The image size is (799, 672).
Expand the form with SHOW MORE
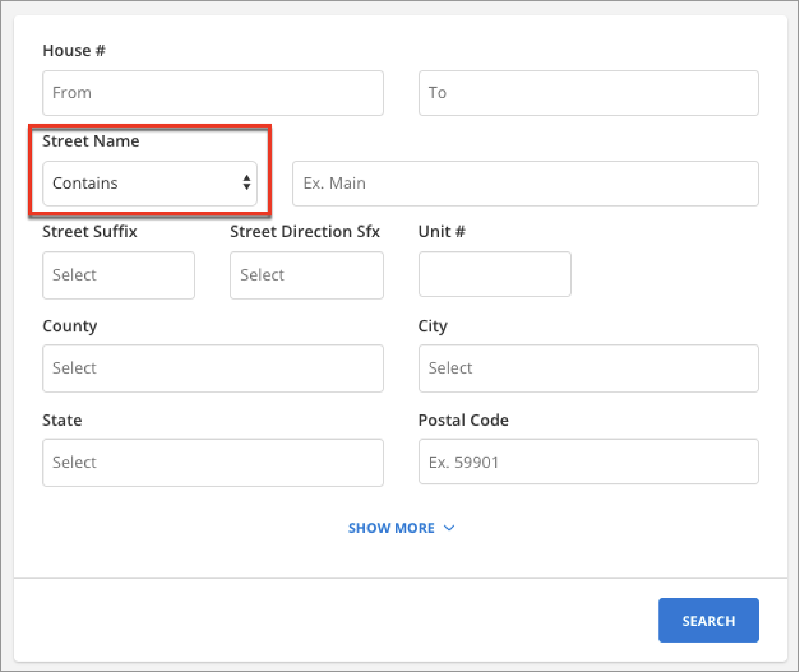coord(392,528)
